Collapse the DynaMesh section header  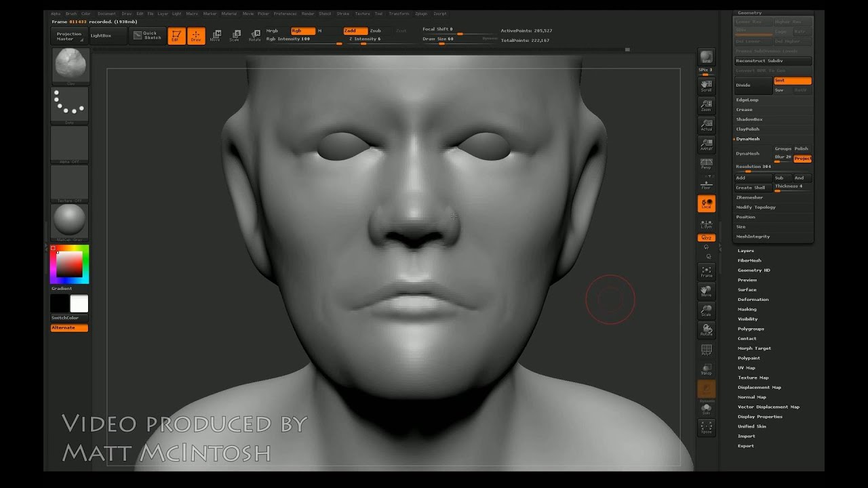coord(748,139)
